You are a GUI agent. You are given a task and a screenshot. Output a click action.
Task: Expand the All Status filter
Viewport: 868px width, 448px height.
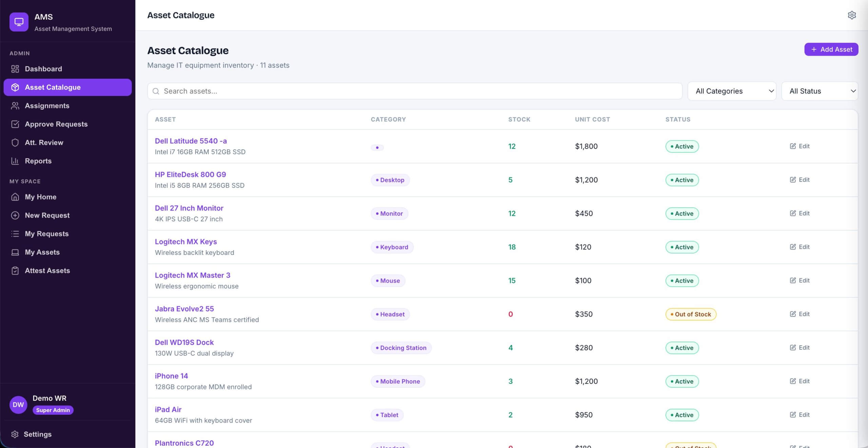pyautogui.click(x=820, y=91)
